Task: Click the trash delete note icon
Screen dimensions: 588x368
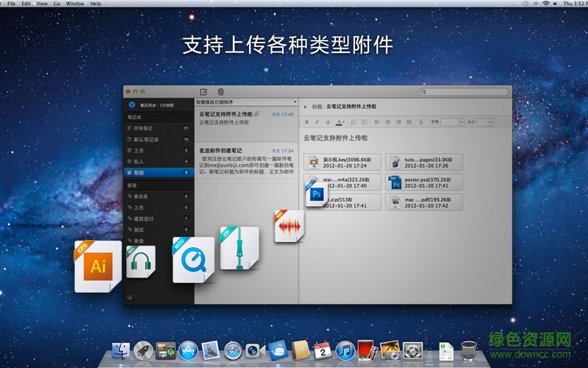Action: click(220, 91)
